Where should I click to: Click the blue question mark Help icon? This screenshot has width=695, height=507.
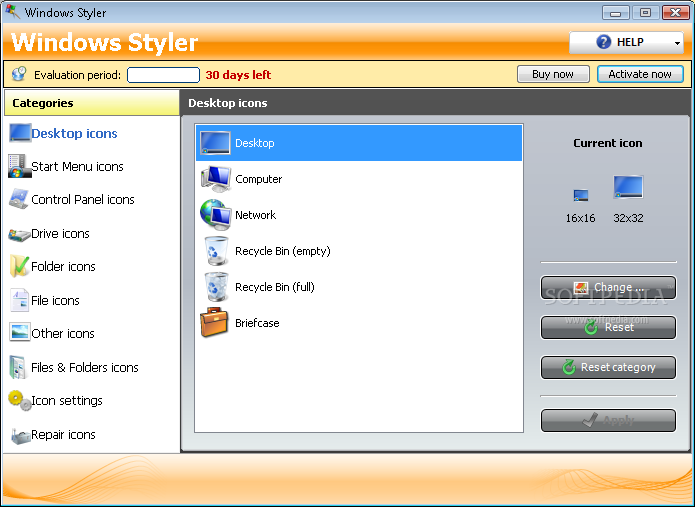(x=603, y=42)
